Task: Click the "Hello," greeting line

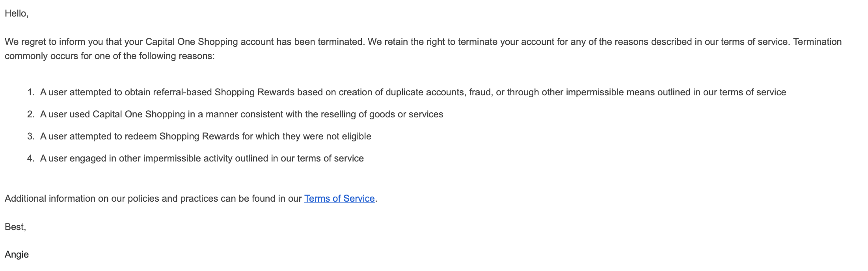Action: point(17,13)
